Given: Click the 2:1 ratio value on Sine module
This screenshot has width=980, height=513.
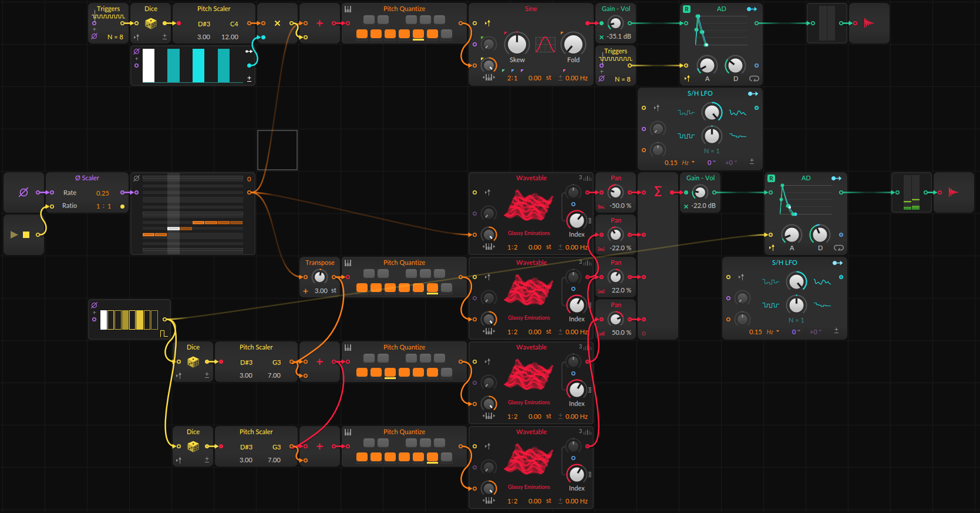Looking at the screenshot, I should click(513, 78).
